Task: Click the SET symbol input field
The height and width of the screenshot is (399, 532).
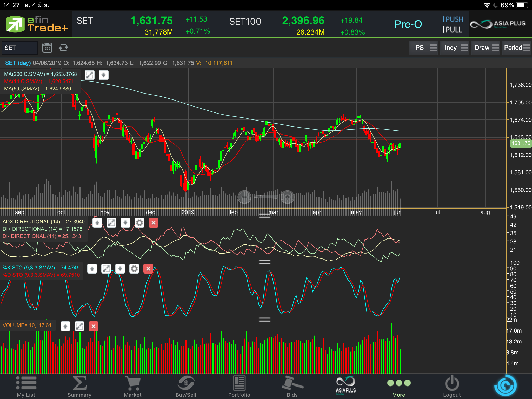Action: (20, 48)
